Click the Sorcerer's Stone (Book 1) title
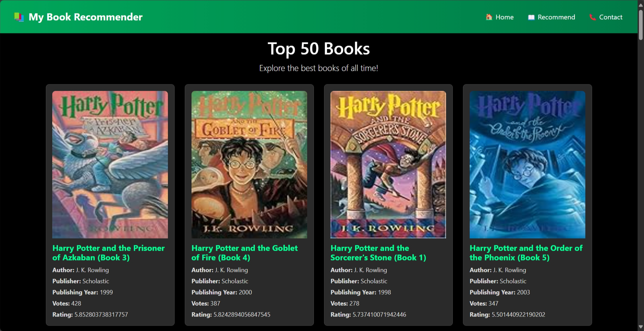This screenshot has width=644, height=331. (x=378, y=253)
